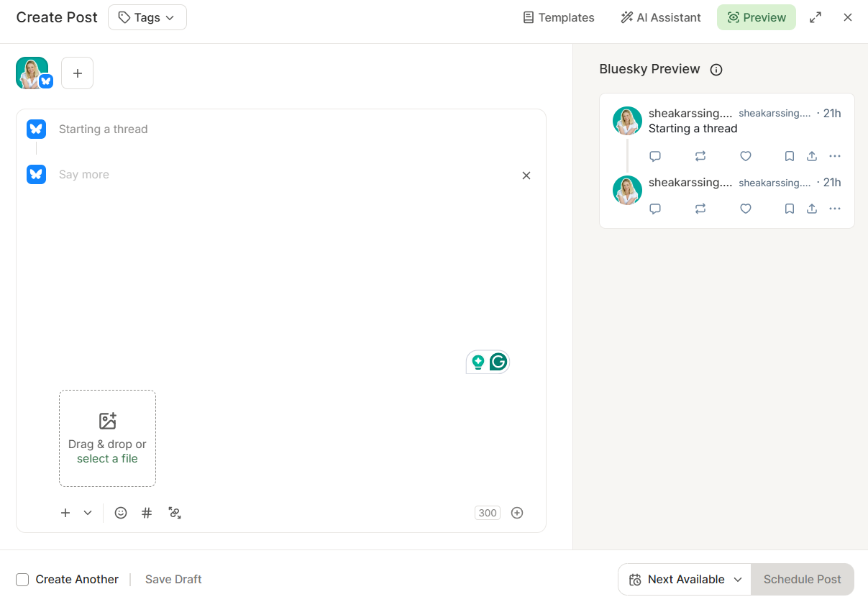
Task: Tick the Create Another checkbox
Action: coord(22,580)
